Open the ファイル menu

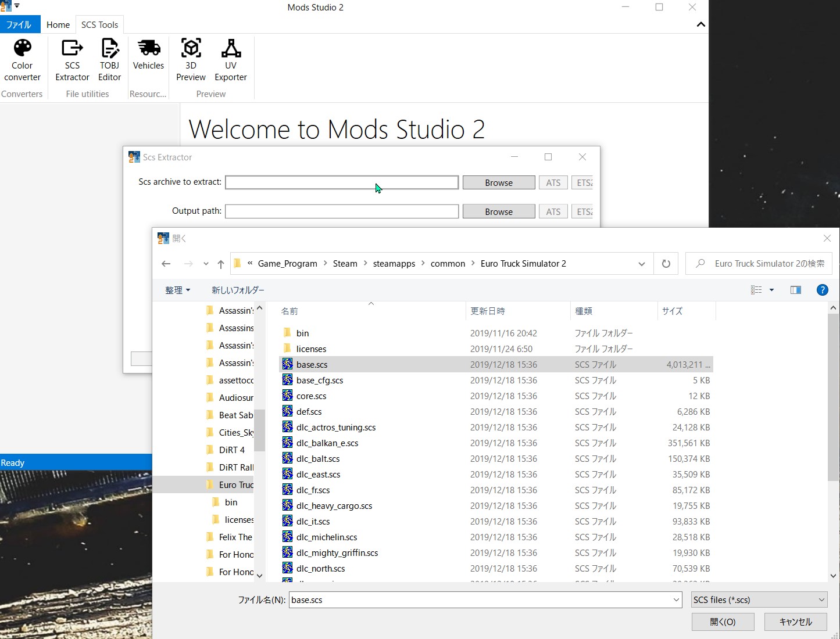(x=20, y=24)
